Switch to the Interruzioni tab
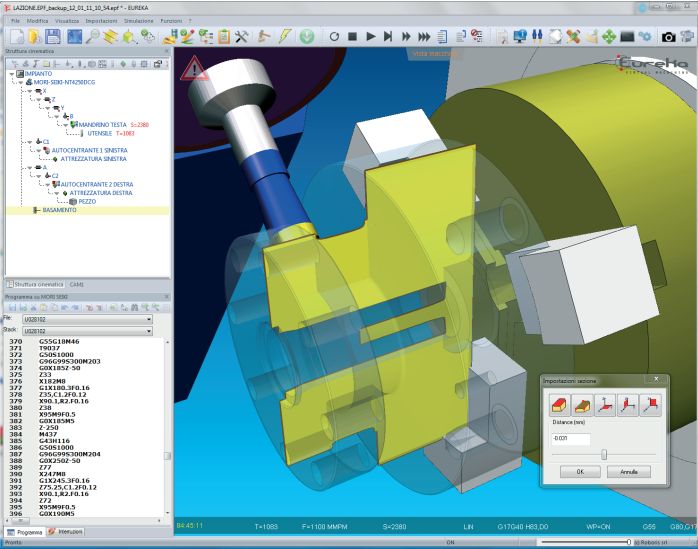Image resolution: width=698 pixels, height=549 pixels. (68, 531)
